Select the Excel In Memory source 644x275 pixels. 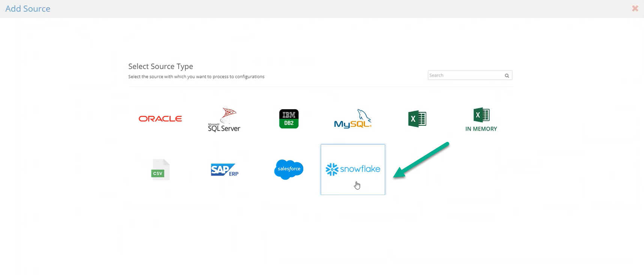click(481, 119)
